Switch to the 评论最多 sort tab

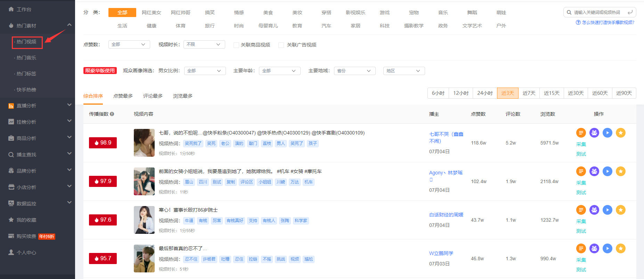153,96
